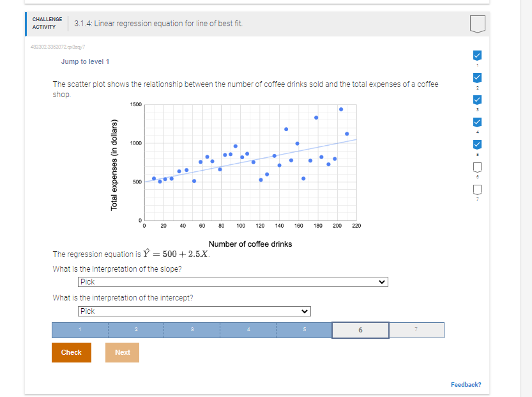Click the level 2 completion shield
532x397 pixels.
(476, 77)
